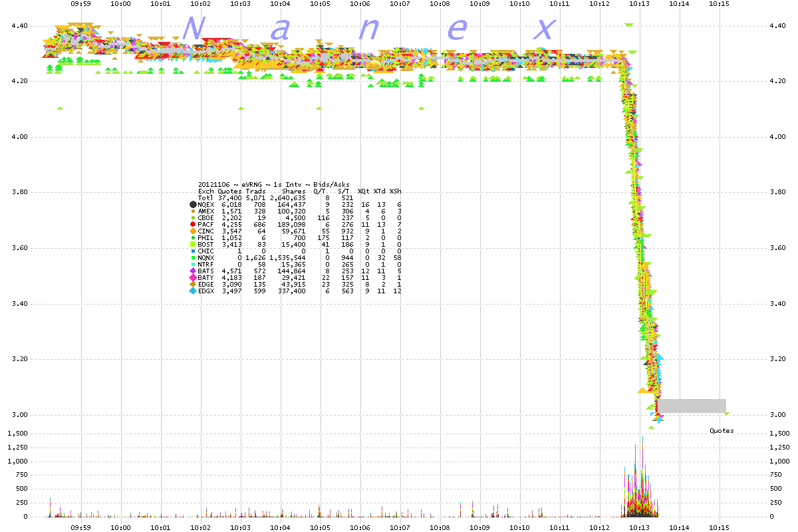Click the 'Totl' row label
The image size is (798, 532).
point(206,198)
